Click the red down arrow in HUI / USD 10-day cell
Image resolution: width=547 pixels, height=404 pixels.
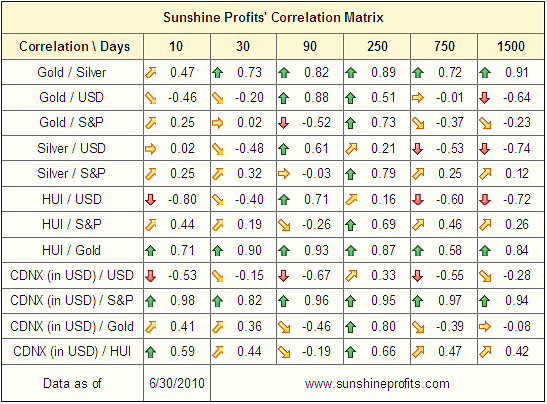tap(151, 200)
